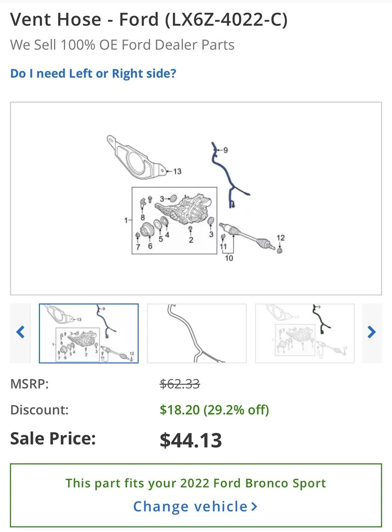Click the Vent Hose product title
The height and width of the screenshot is (532, 392).
[149, 20]
